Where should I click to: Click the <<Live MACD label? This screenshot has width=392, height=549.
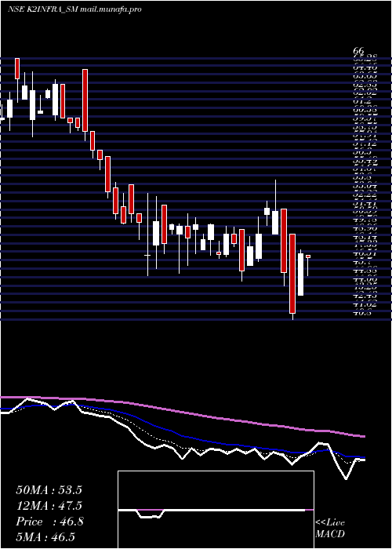(330, 528)
